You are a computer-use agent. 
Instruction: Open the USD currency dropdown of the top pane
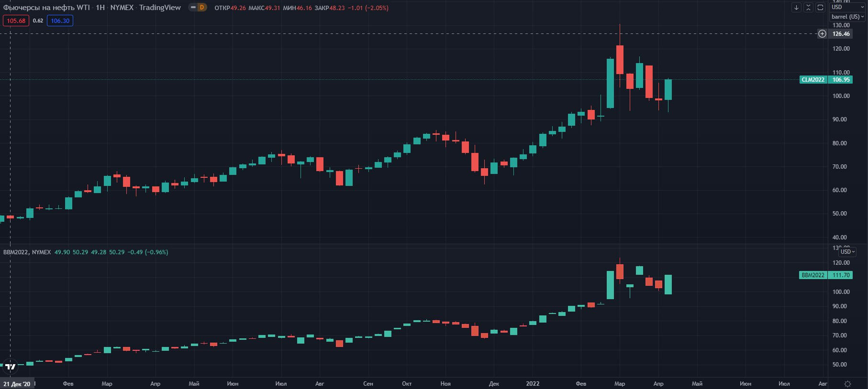pyautogui.click(x=847, y=7)
